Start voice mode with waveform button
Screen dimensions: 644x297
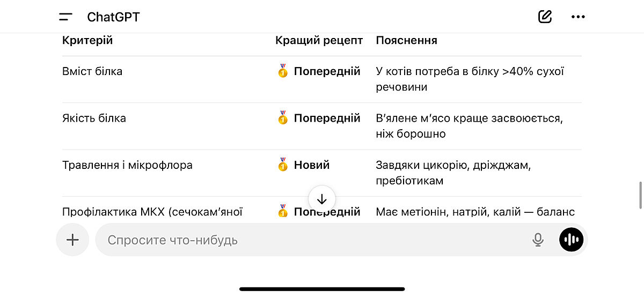(572, 240)
